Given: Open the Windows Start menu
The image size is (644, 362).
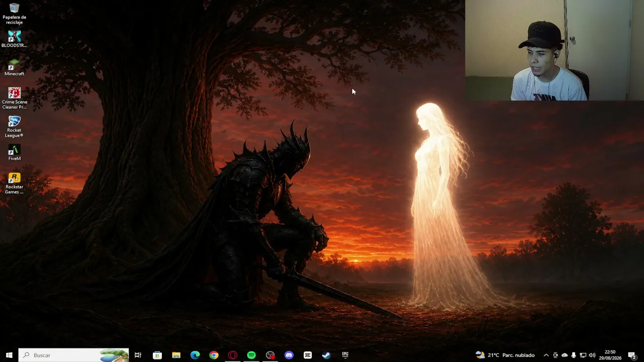Looking at the screenshot, I should click(x=9, y=355).
